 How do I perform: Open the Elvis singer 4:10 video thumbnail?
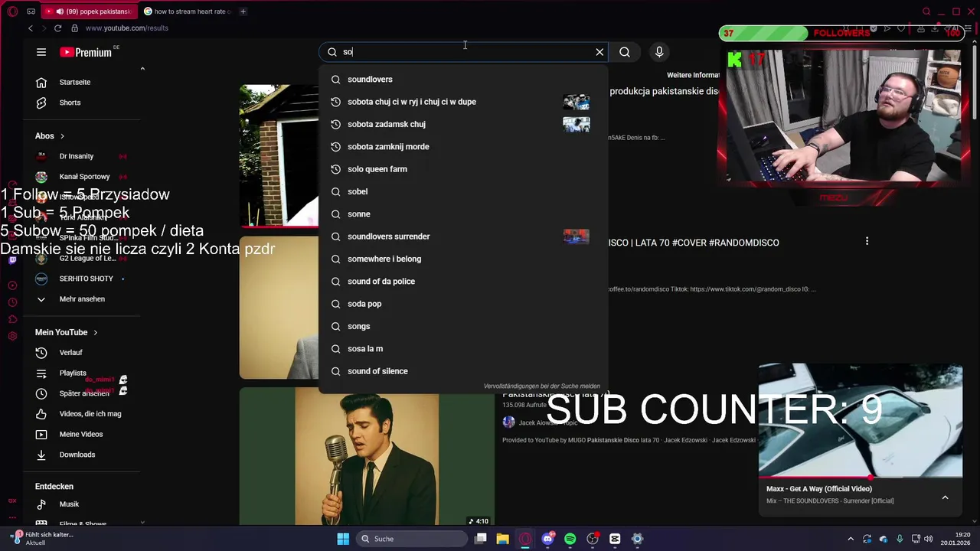tap(367, 456)
